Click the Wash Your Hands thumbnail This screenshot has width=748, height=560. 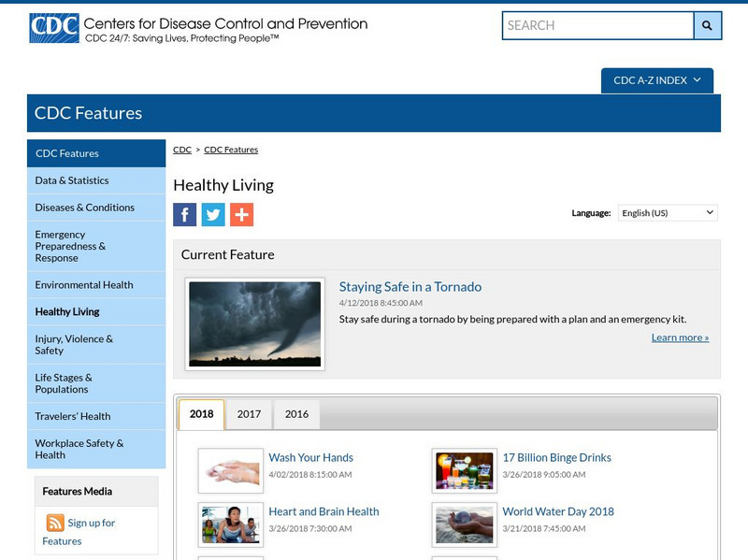[230, 470]
